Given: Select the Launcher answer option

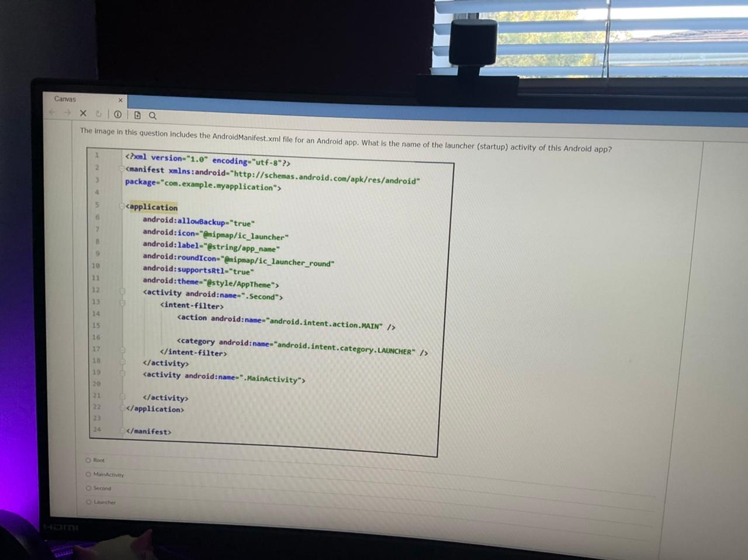Looking at the screenshot, I should point(88,502).
